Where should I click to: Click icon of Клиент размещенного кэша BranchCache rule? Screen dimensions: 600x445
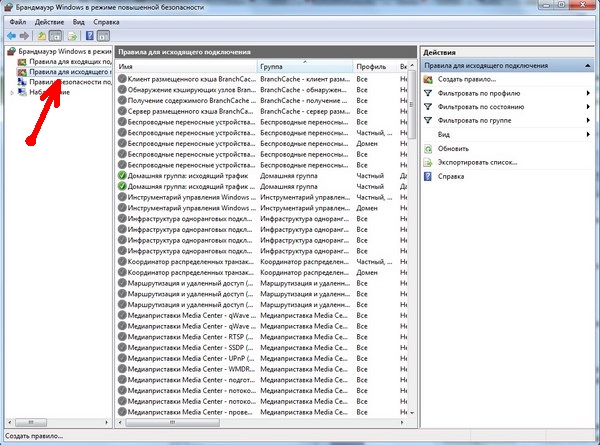(122, 79)
